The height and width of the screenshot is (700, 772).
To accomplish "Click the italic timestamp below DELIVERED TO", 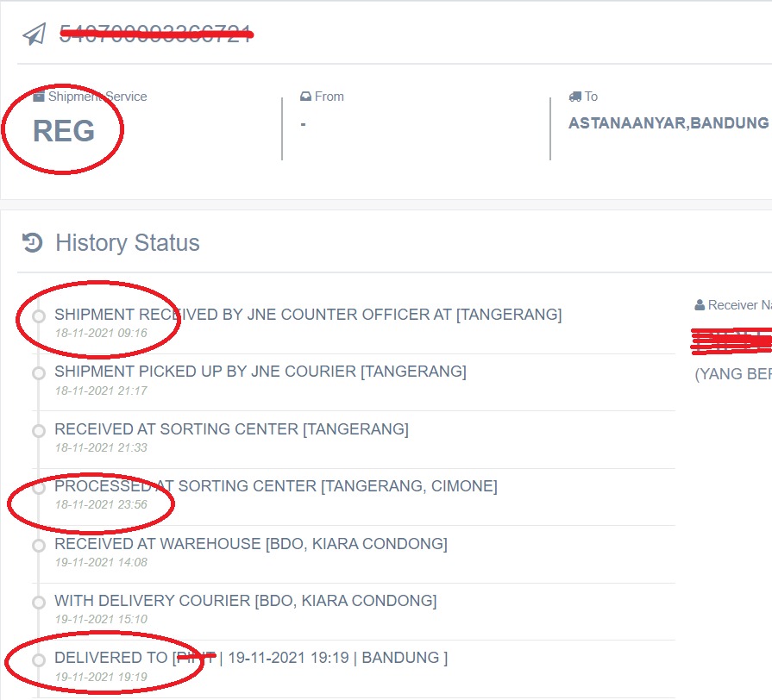I will click(x=101, y=677).
